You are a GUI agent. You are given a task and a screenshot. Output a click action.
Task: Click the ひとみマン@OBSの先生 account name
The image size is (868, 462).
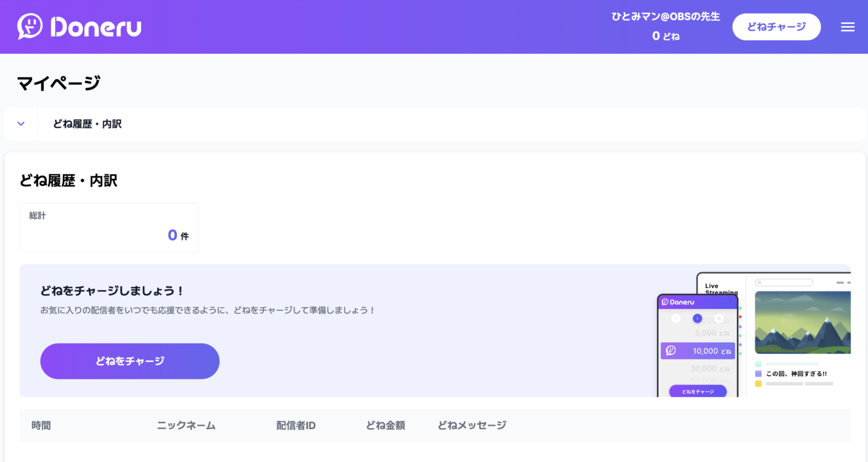coord(666,17)
